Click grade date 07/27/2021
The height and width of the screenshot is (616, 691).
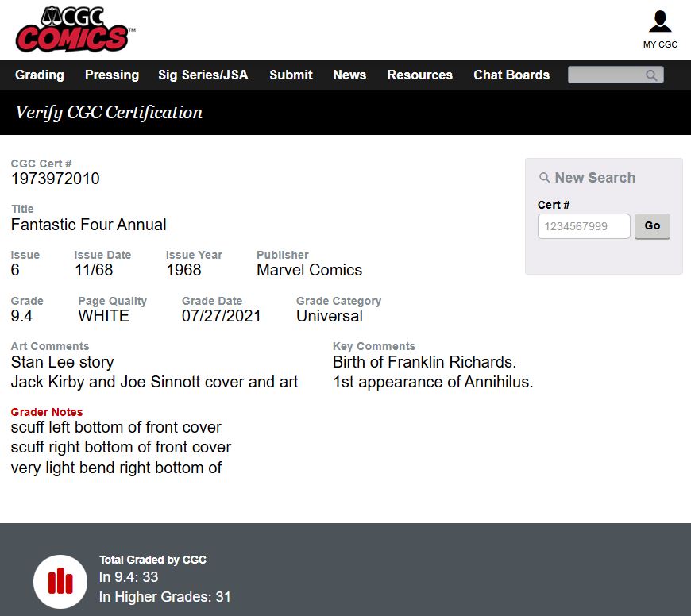pyautogui.click(x=222, y=316)
